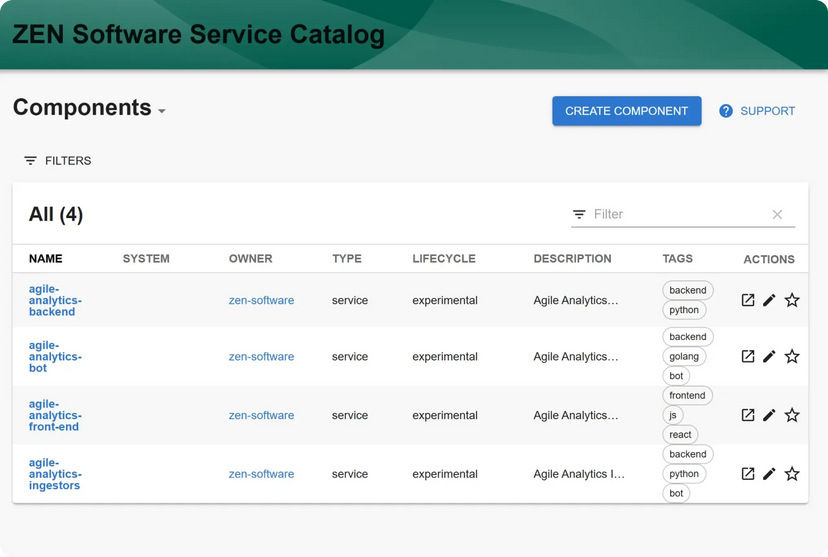The width and height of the screenshot is (828, 557).
Task: Open zen-software owner of agile-analytics-bot
Action: (x=261, y=356)
